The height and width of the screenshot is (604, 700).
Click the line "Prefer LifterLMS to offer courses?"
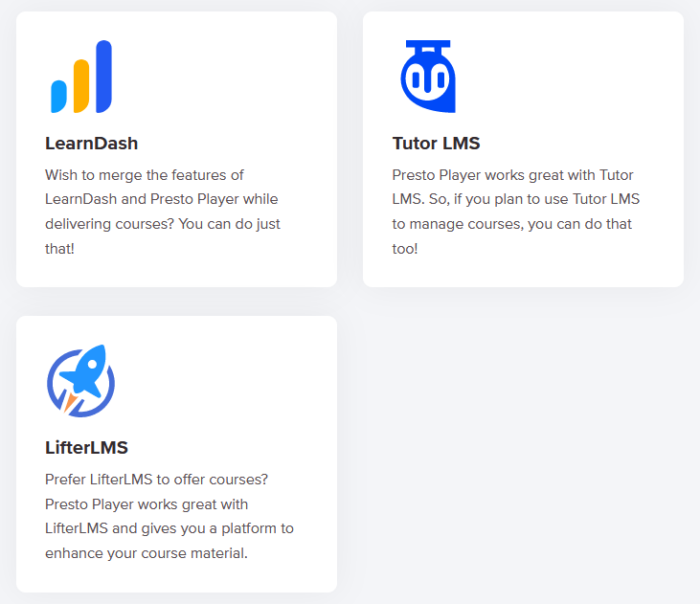pyautogui.click(x=156, y=479)
